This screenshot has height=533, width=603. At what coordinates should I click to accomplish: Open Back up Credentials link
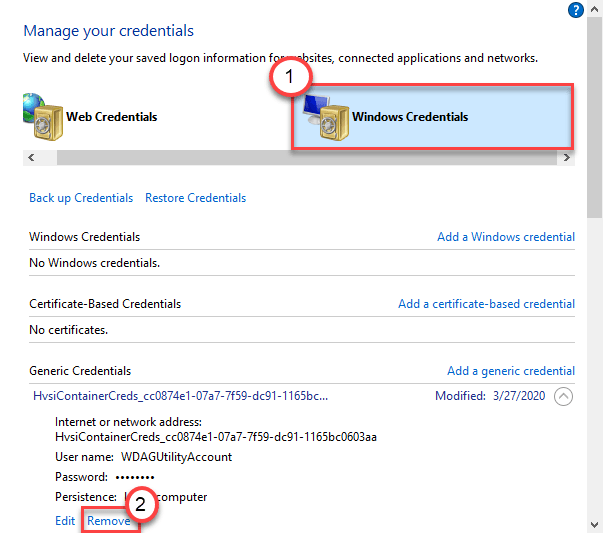click(81, 198)
